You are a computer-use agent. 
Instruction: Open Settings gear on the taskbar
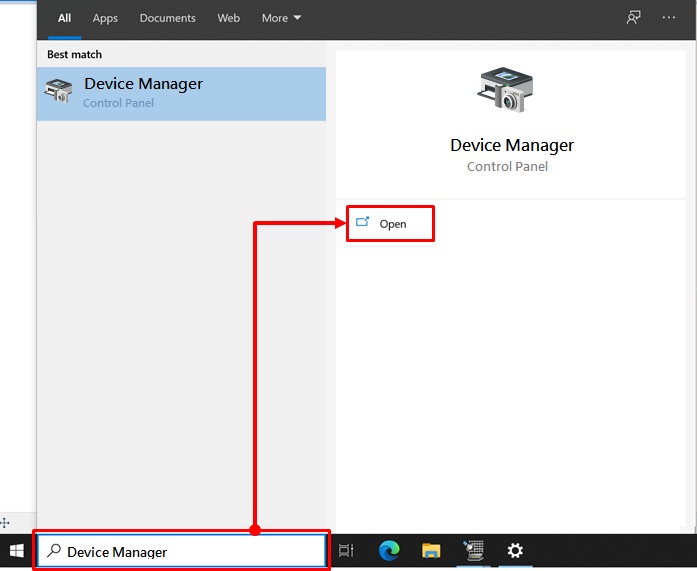click(x=515, y=551)
